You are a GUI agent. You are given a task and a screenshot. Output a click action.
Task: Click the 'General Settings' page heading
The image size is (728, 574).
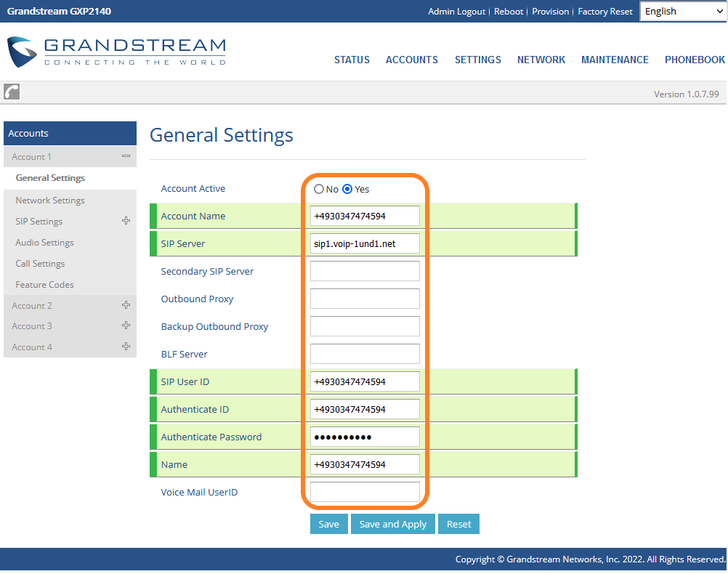[222, 135]
